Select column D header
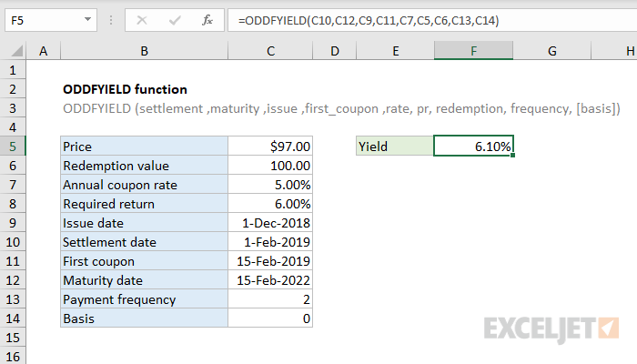637x364 pixels. [x=334, y=51]
